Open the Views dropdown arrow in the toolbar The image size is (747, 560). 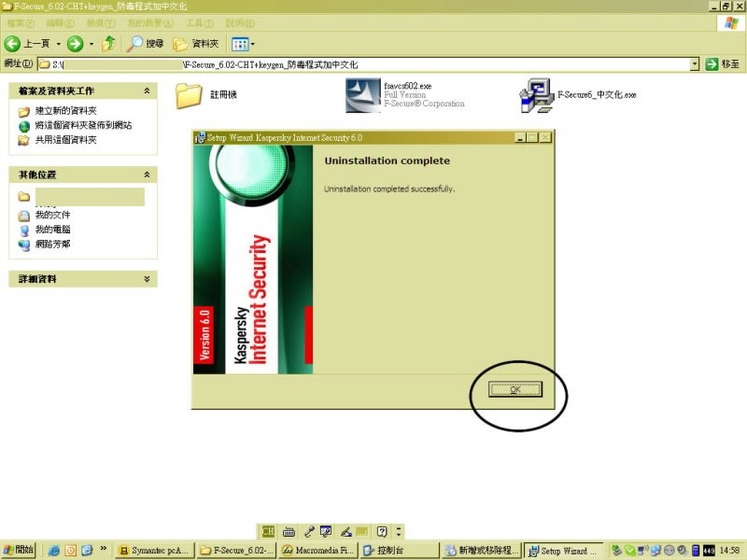[252, 44]
